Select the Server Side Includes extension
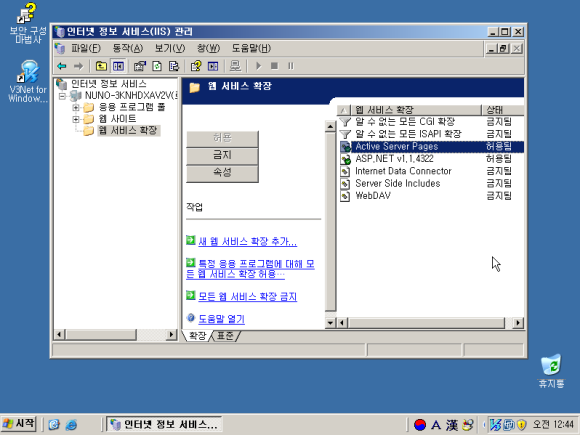580x435 pixels. click(x=431, y=183)
